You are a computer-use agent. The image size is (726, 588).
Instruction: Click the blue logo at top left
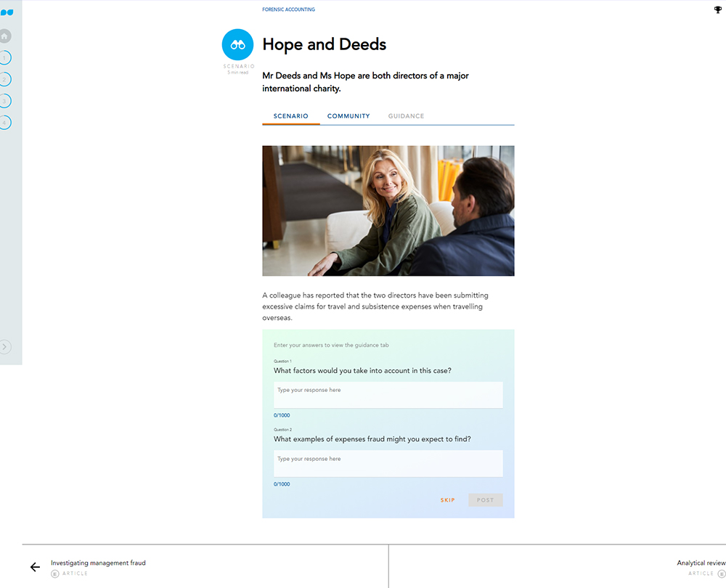(x=7, y=12)
